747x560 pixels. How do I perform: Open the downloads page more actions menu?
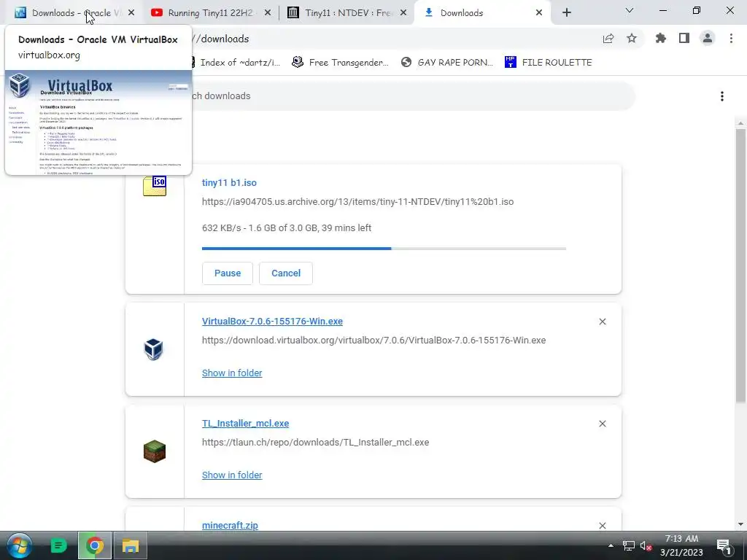(722, 96)
